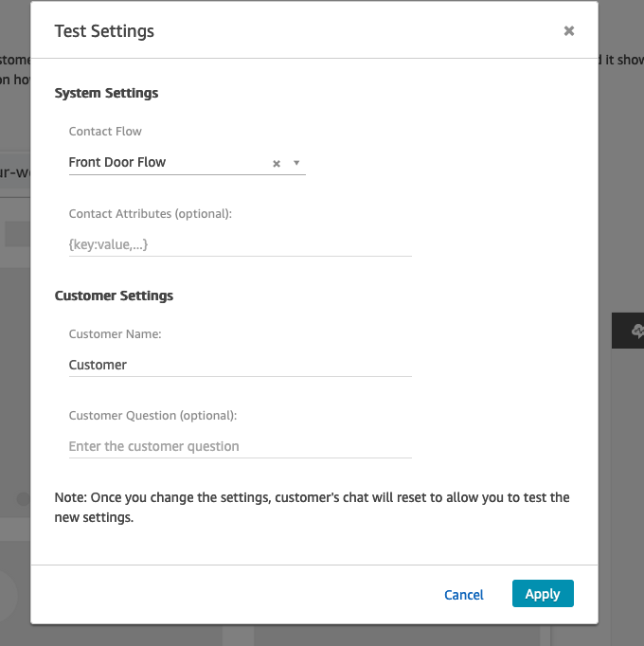The height and width of the screenshot is (646, 644).
Task: Click the Test Settings dialog title
Action: [104, 31]
